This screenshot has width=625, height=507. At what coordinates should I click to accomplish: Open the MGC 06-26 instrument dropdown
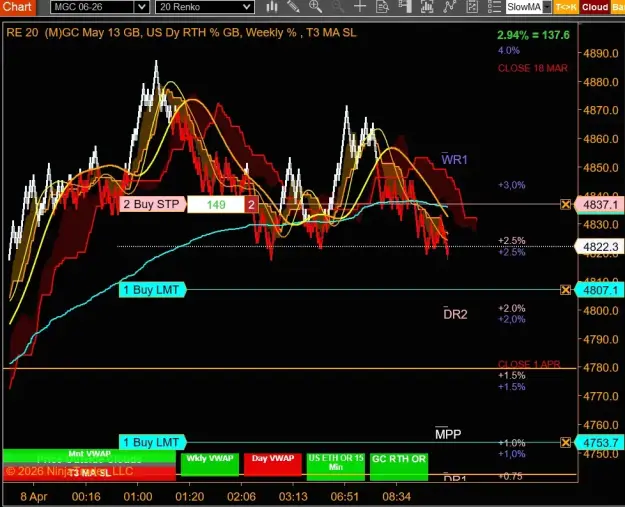(100, 7)
